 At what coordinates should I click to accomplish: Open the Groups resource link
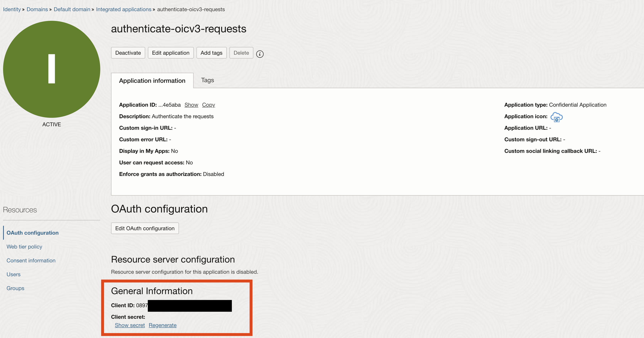point(15,288)
